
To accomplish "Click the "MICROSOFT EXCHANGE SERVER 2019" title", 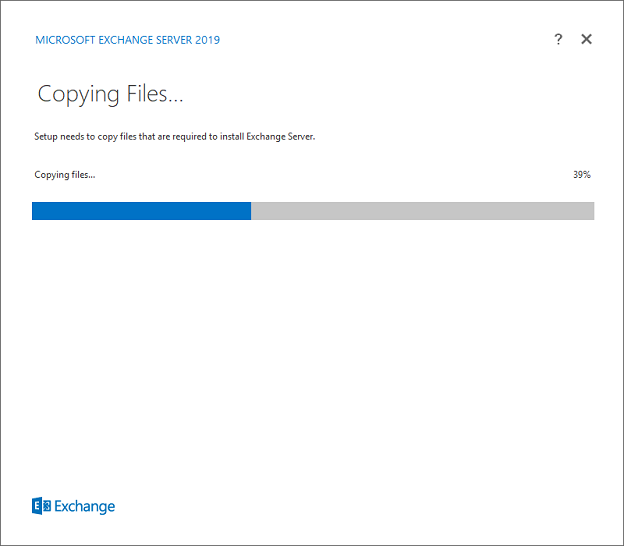I will (x=127, y=40).
